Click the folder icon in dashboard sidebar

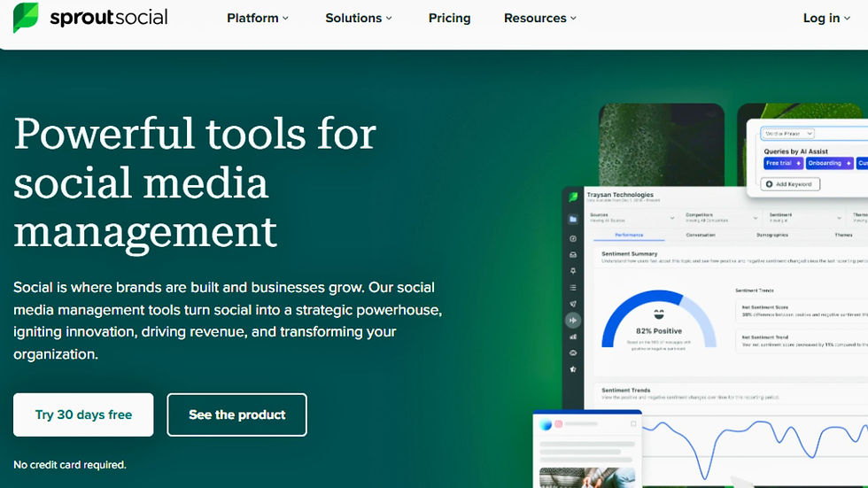pyautogui.click(x=573, y=220)
